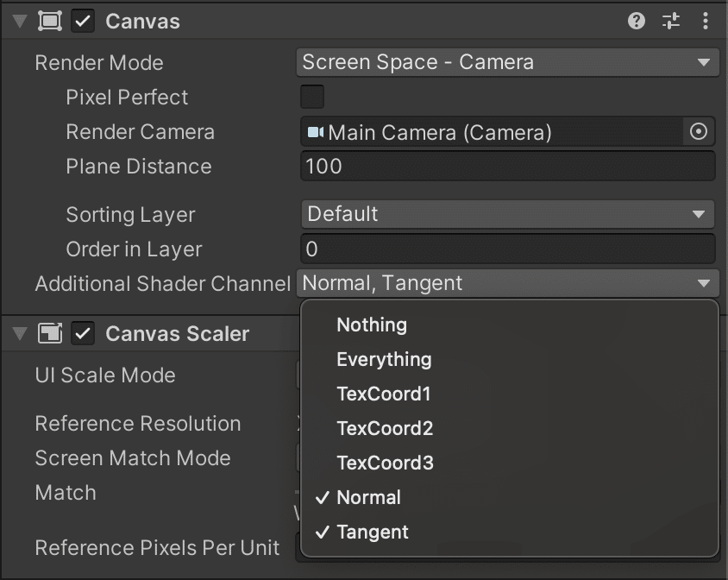Image resolution: width=728 pixels, height=580 pixels.
Task: Choose Everything from the shader channel list
Action: click(384, 359)
